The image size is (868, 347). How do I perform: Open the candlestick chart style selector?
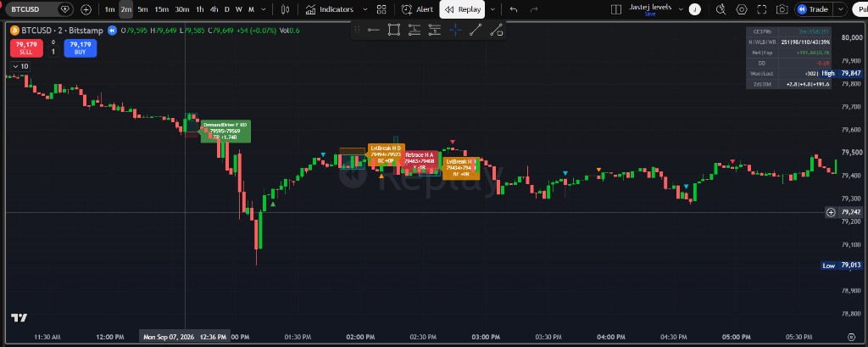point(285,9)
